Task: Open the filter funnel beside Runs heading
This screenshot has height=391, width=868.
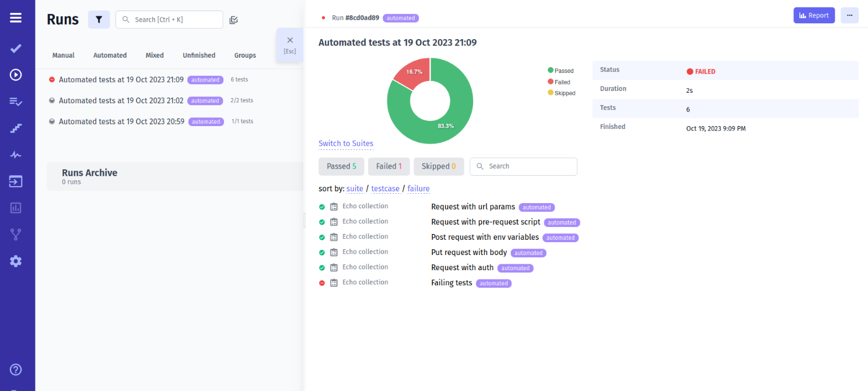Action: pyautogui.click(x=99, y=19)
